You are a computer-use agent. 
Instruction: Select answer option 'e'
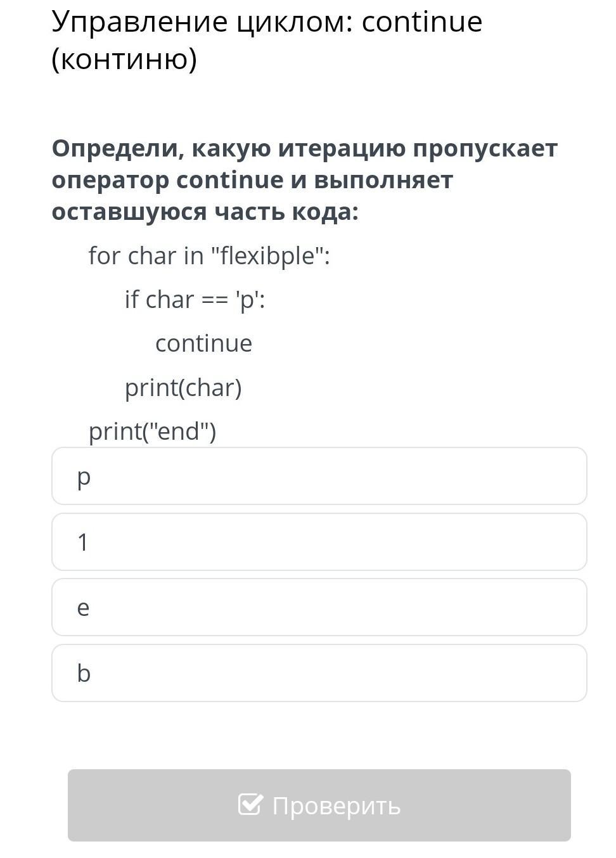click(319, 607)
